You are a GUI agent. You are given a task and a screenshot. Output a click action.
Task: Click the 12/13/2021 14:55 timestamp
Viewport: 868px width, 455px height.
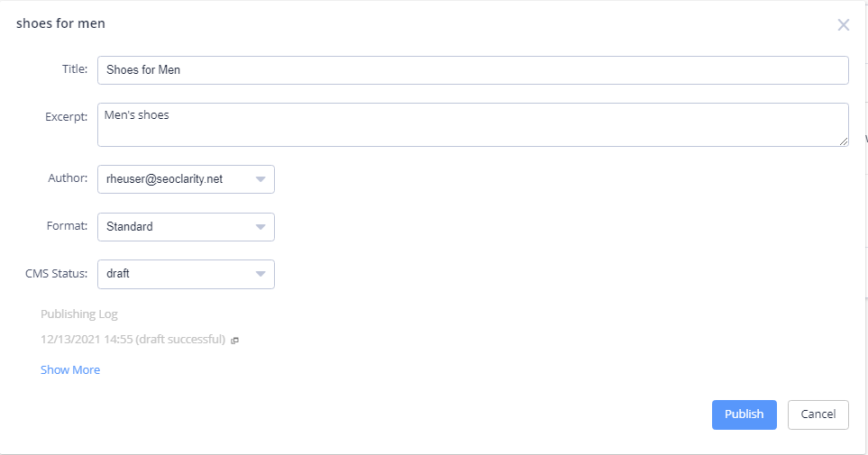pos(87,340)
